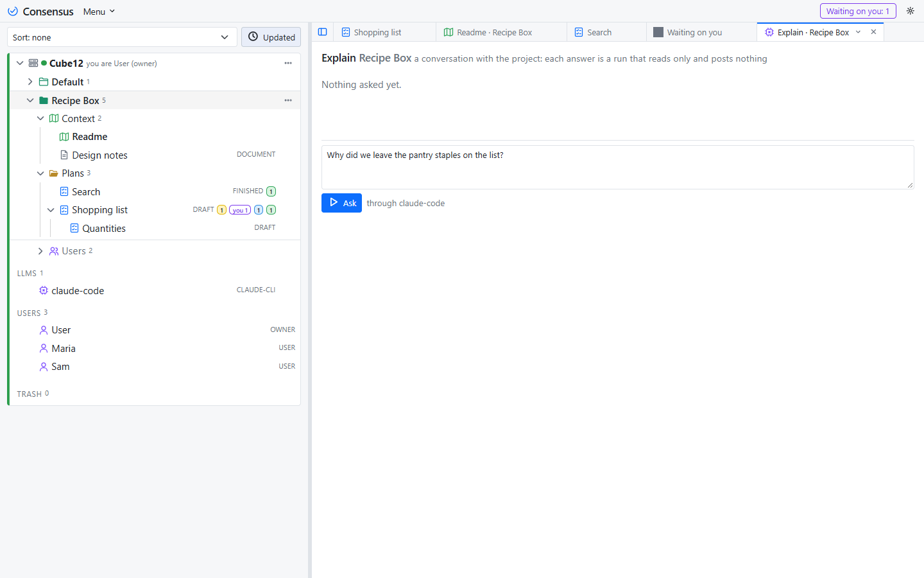
Task: Click the Cube12 server icon
Action: point(33,63)
